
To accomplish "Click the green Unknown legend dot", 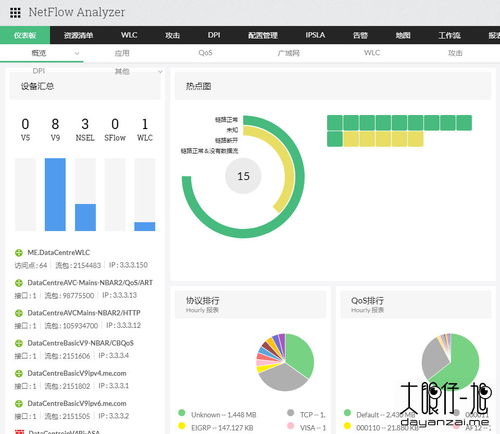I will [x=182, y=413].
